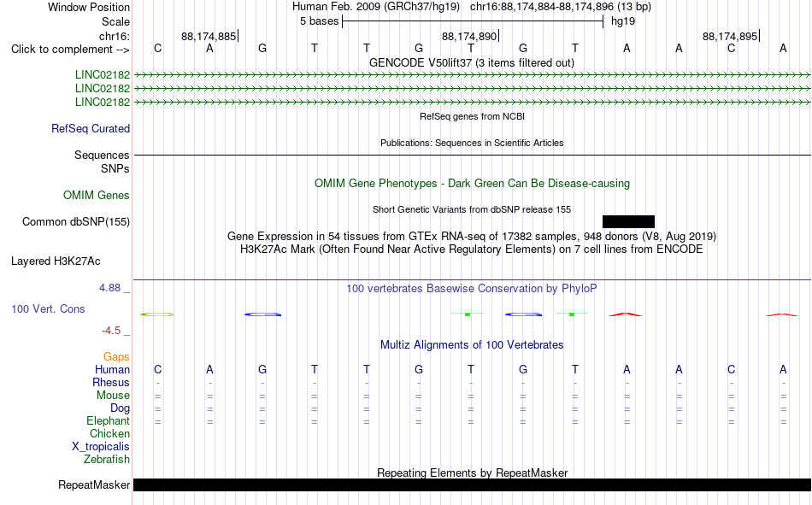This screenshot has height=505, width=812.
Task: Click the 88,174,895 coordinate marker
Action: tap(730, 36)
